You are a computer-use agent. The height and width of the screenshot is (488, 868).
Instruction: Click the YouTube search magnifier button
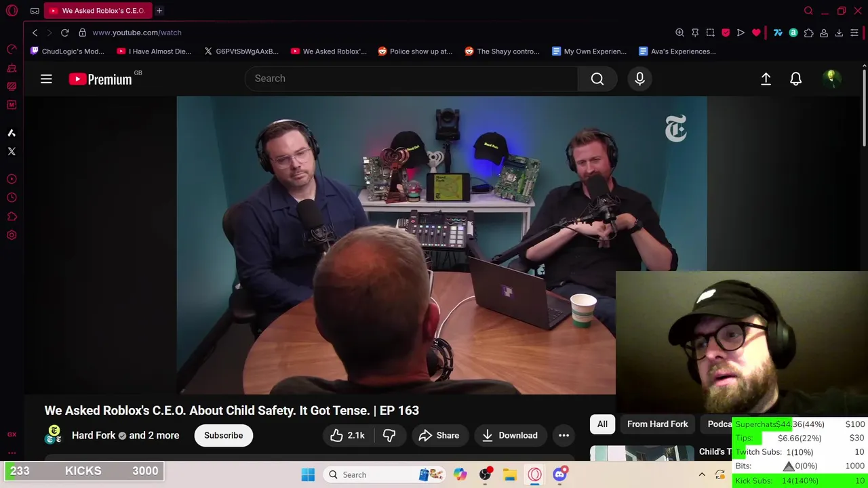[597, 79]
